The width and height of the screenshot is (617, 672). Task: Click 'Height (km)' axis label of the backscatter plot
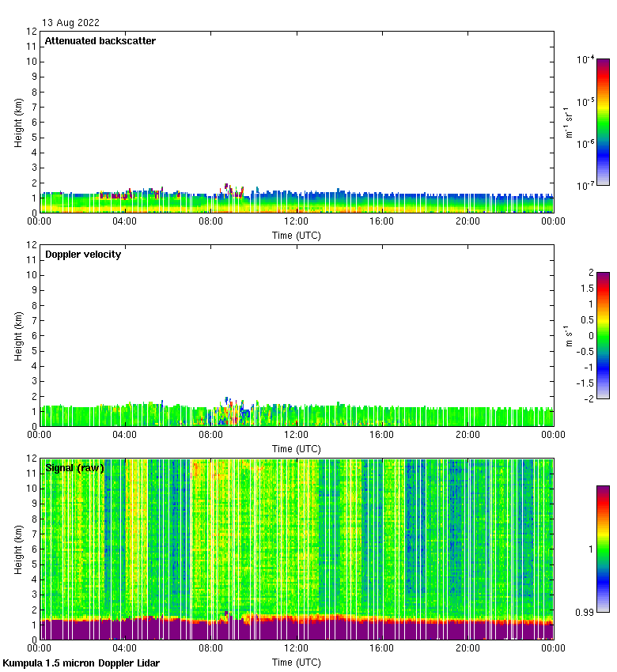[x=19, y=122]
